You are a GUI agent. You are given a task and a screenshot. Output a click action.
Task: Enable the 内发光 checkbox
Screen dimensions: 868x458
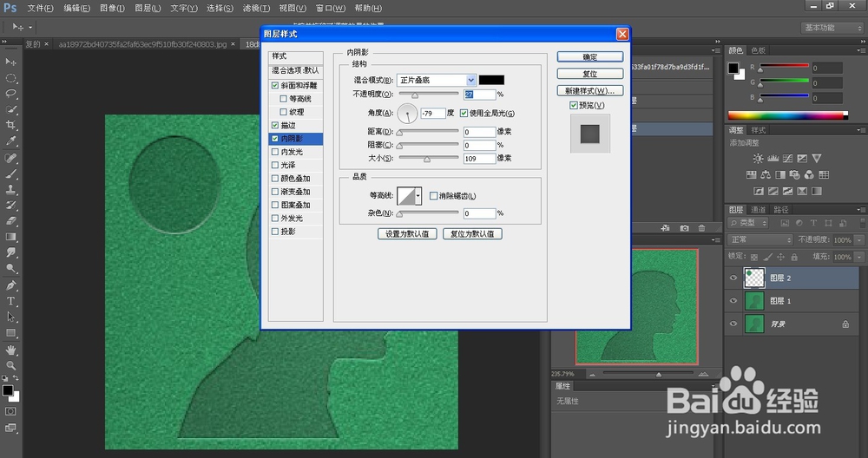coord(275,152)
